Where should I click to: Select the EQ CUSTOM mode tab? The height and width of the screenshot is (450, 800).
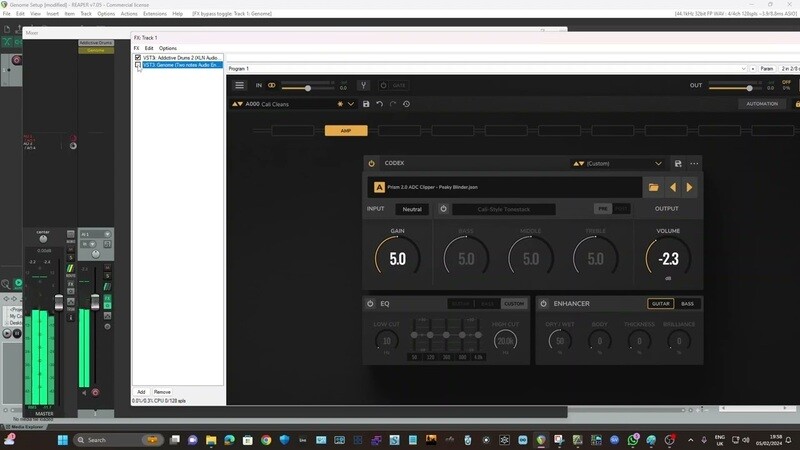tap(514, 304)
